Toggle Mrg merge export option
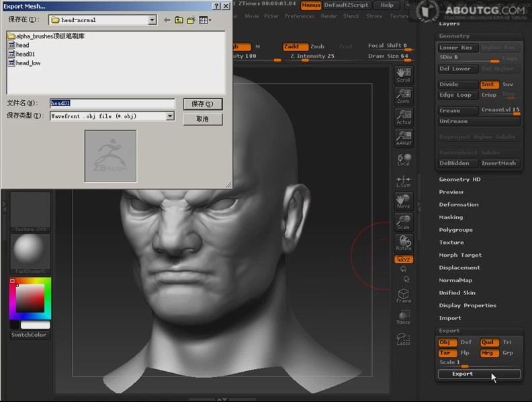This screenshot has height=402, width=532. pos(489,353)
